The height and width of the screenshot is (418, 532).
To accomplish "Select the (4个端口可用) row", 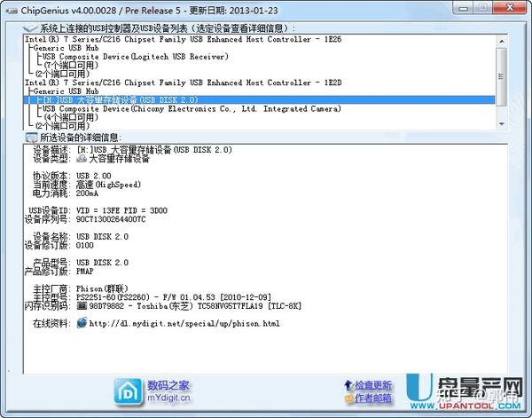I will (x=71, y=117).
